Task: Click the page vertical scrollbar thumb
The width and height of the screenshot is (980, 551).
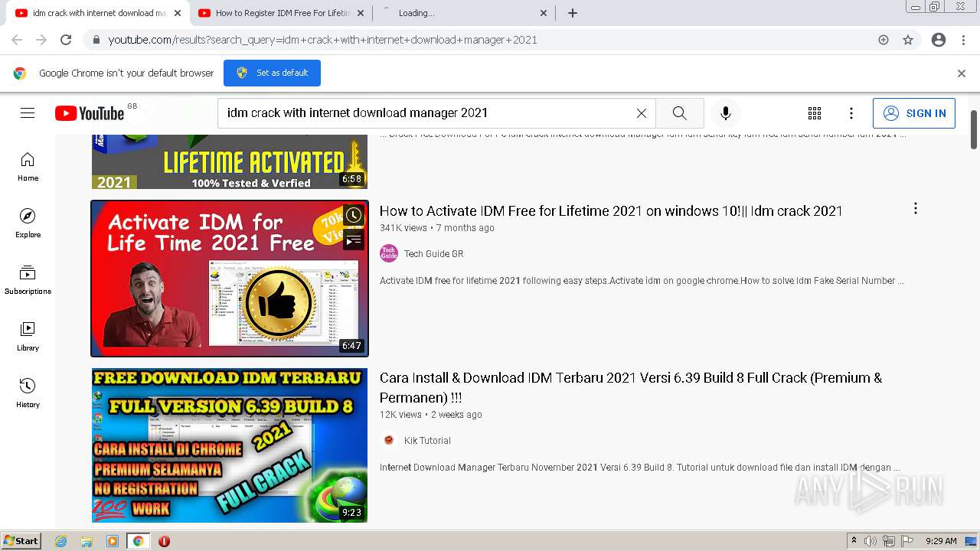Action: coord(974,129)
